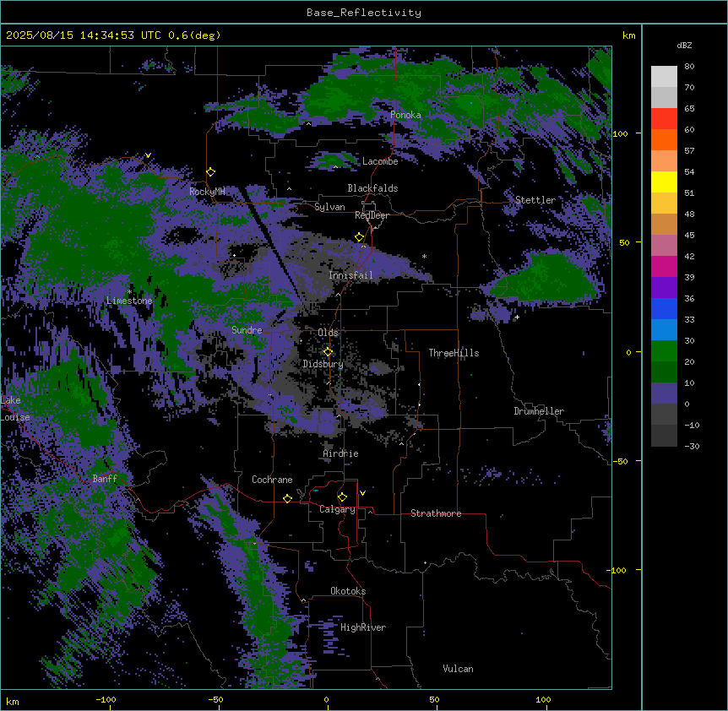
Task: Click the RedDeer city label
Action: 372,215
